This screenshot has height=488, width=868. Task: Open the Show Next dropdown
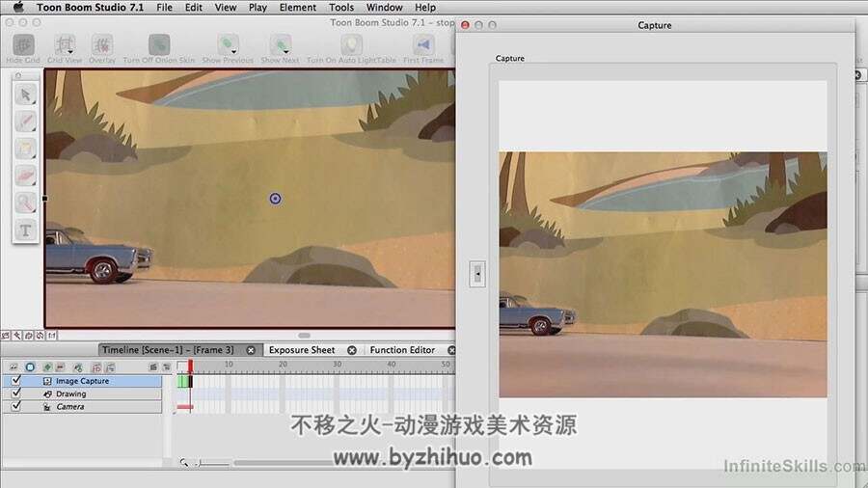(286, 52)
